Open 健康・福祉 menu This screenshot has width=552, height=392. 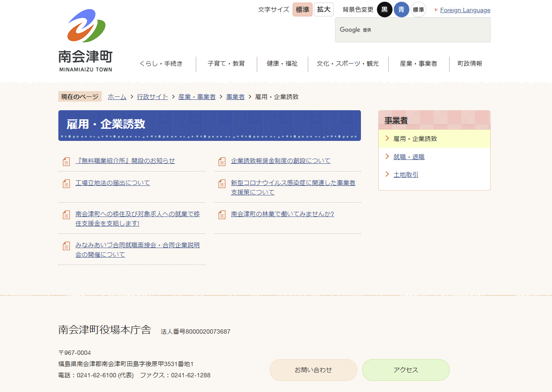point(282,64)
